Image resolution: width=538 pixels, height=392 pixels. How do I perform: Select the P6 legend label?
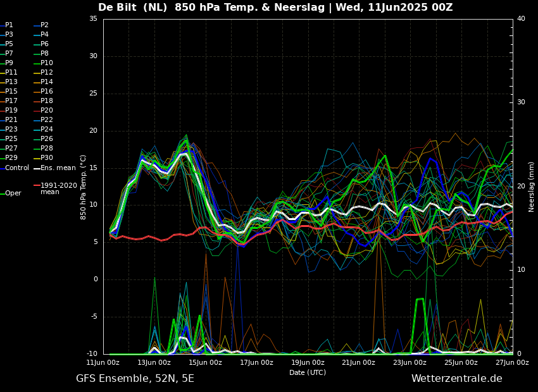point(44,44)
